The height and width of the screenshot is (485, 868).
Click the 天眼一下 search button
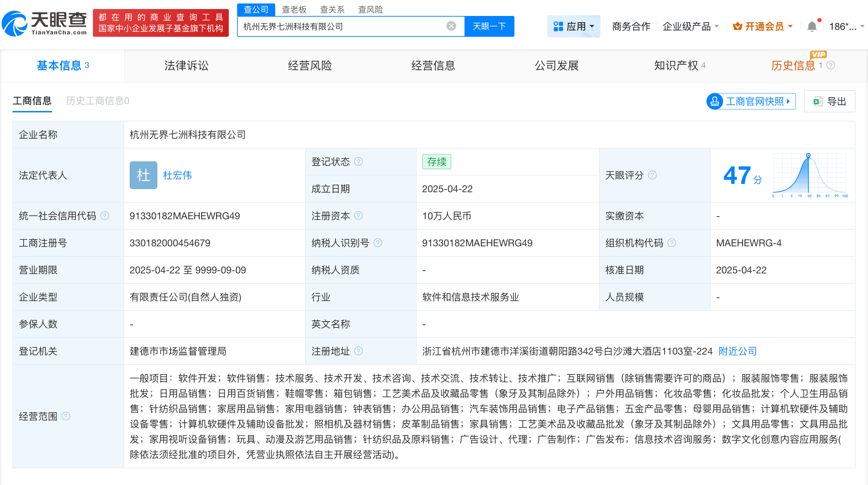pyautogui.click(x=489, y=26)
